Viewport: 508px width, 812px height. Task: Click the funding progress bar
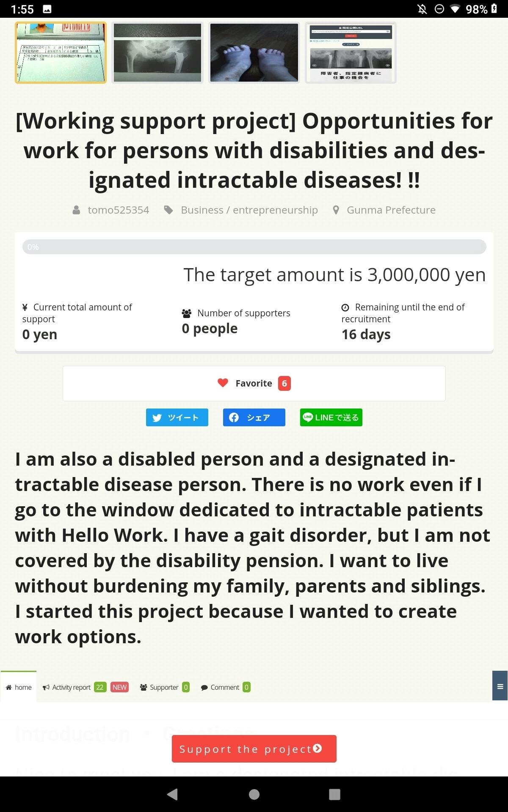point(254,247)
